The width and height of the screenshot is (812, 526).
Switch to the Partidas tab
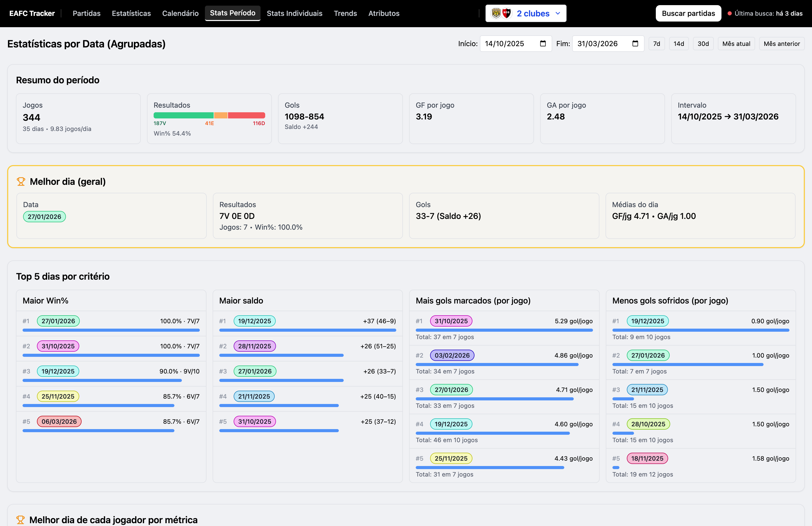[86, 13]
